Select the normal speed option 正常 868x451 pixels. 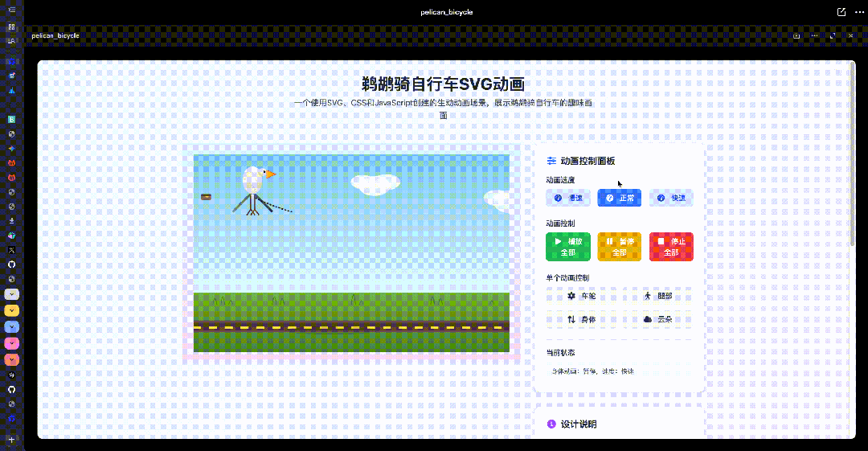(620, 198)
